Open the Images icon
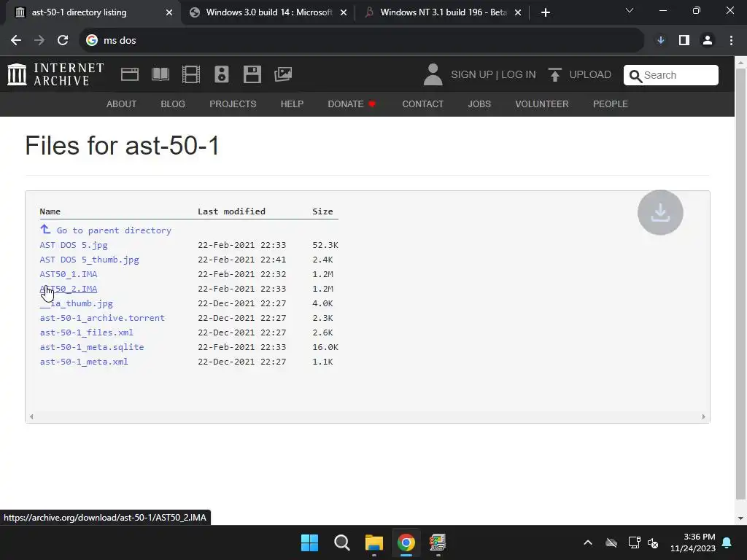The height and width of the screenshot is (560, 747). tap(283, 74)
